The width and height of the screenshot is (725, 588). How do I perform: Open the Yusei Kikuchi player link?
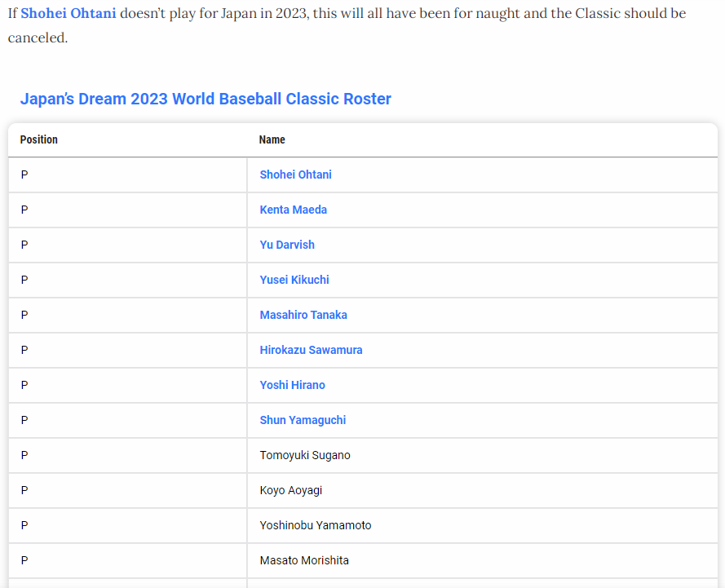294,280
